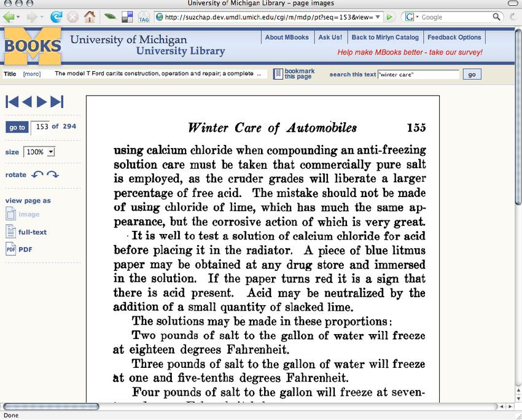522x420 pixels.
Task: Go to the browser Home page icon
Action: coord(89,17)
